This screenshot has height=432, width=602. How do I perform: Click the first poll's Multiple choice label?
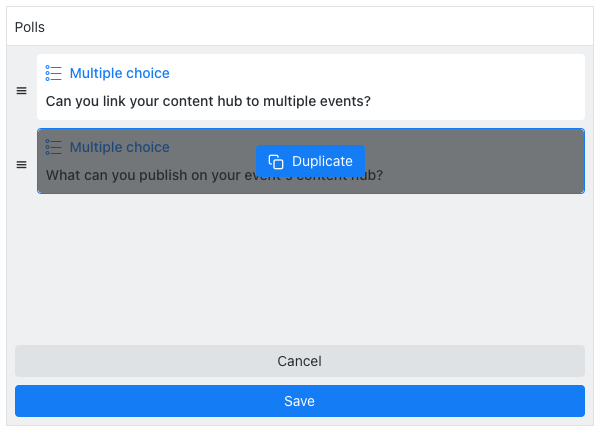[x=119, y=73]
